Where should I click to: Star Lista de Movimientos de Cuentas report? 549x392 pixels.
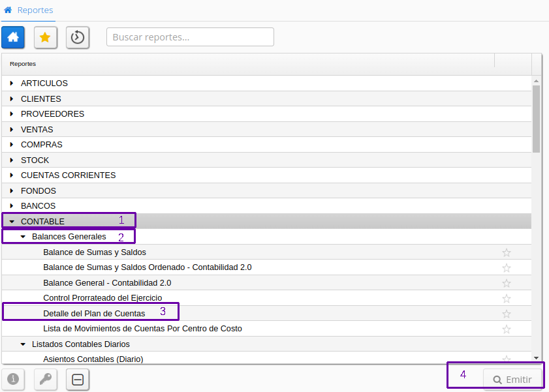pyautogui.click(x=507, y=329)
